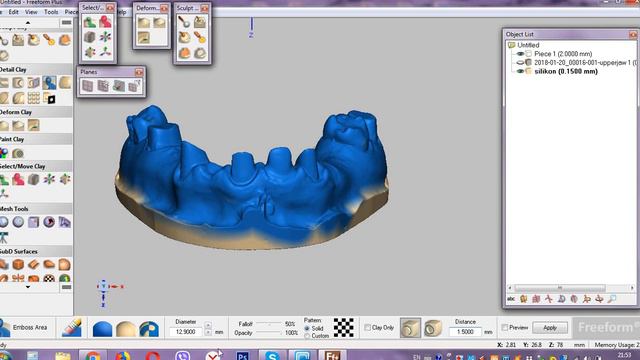Viewport: 640px width, 360px height.
Task: Decrease Diameter with stepper down arrow
Action: point(208,333)
